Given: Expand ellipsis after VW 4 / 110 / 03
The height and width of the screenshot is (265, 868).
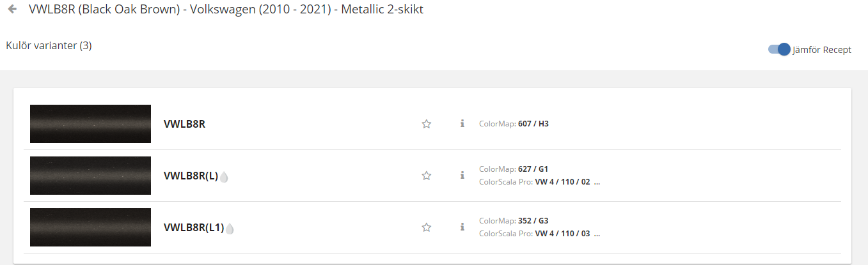Looking at the screenshot, I should 597,234.
